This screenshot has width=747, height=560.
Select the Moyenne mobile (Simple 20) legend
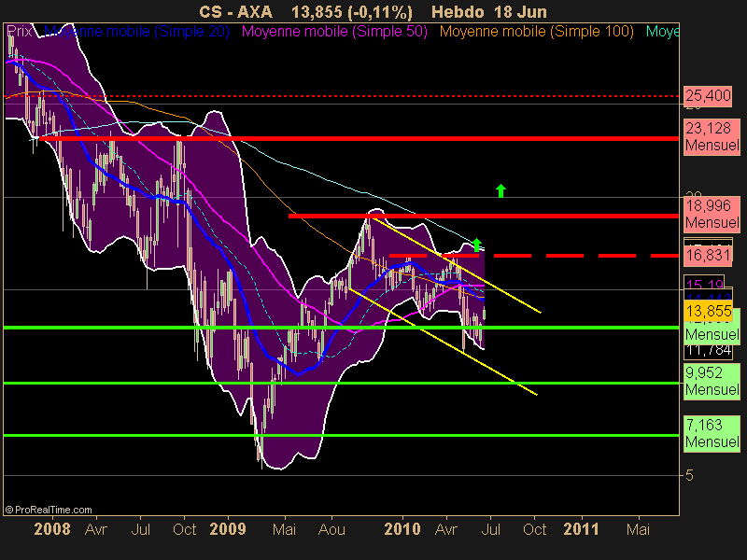tap(136, 32)
